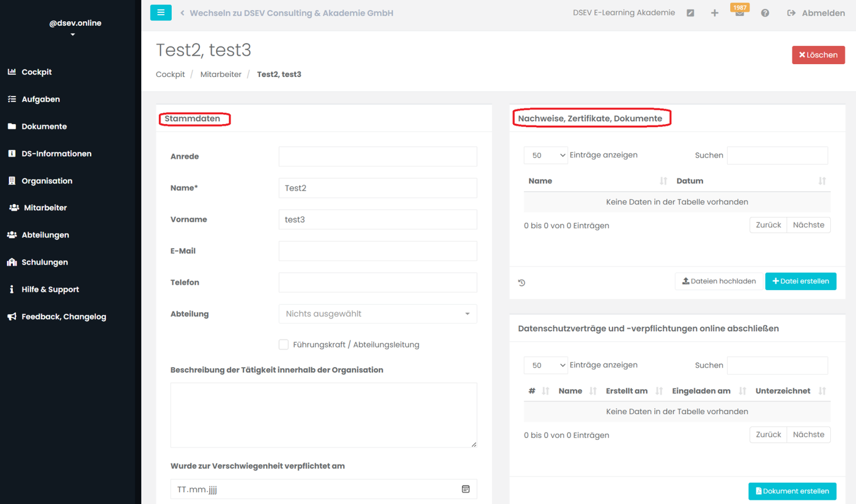This screenshot has height=504, width=856.
Task: Sort documents table by Datum column
Action: pos(822,181)
